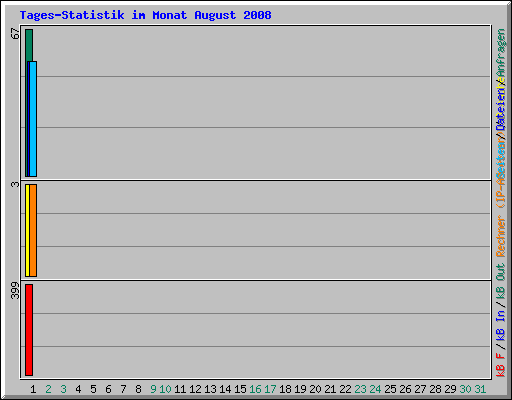Click the middle axis value '3'
The width and height of the screenshot is (512, 400).
coord(15,184)
